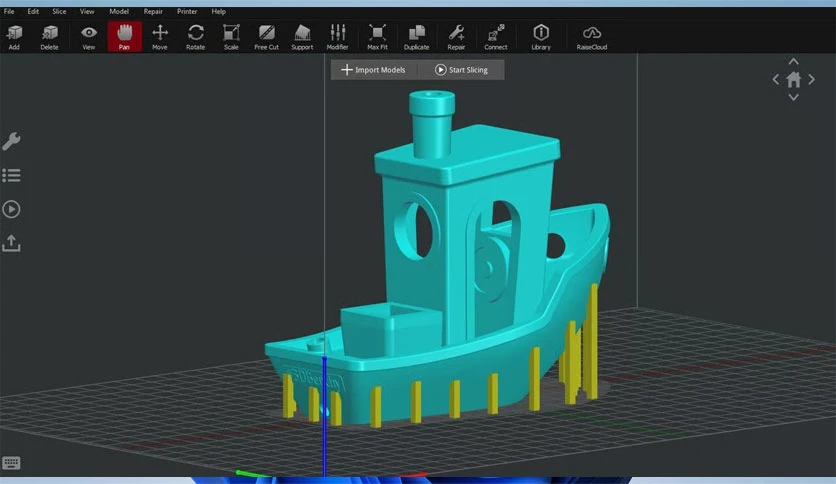Click the Import Models button

pos(373,70)
